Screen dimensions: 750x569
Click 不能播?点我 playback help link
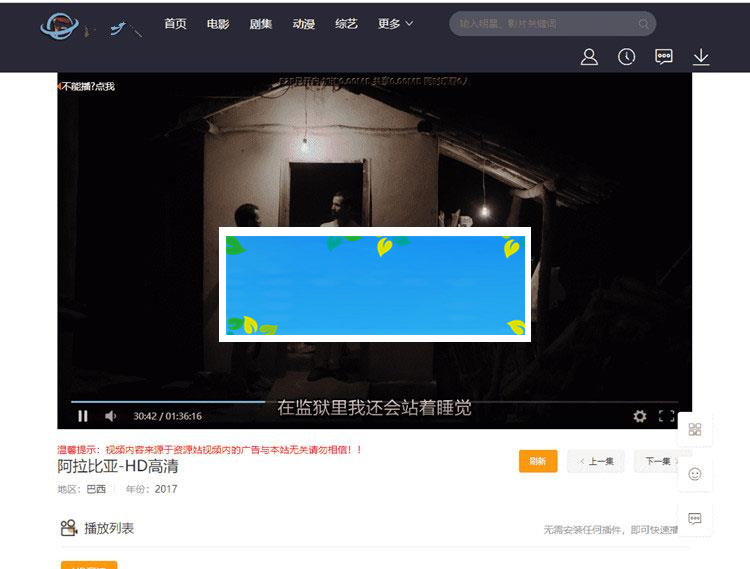88,87
